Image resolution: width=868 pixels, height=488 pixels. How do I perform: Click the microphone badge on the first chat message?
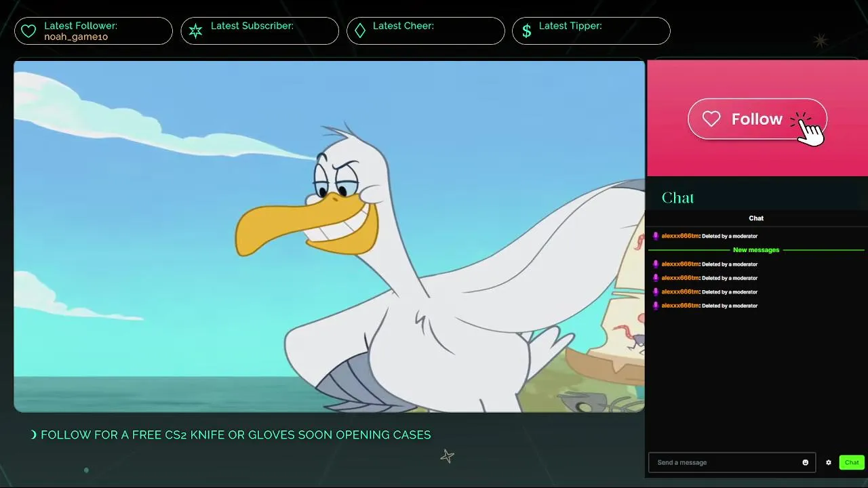(x=656, y=236)
